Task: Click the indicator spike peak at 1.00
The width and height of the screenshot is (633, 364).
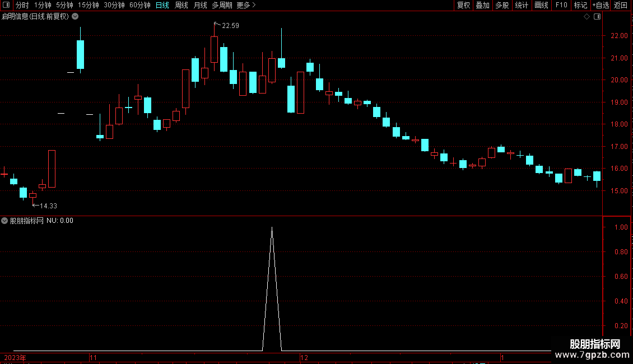Action: tap(272, 228)
